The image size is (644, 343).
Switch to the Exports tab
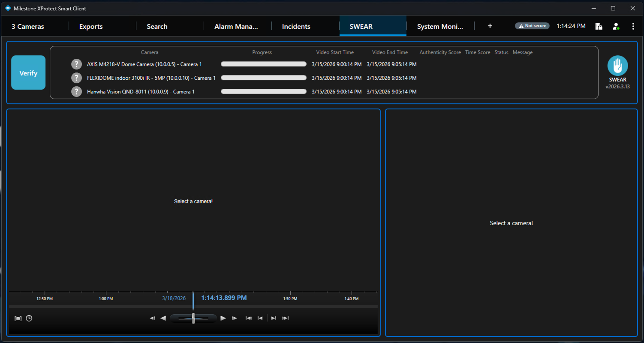pos(91,27)
